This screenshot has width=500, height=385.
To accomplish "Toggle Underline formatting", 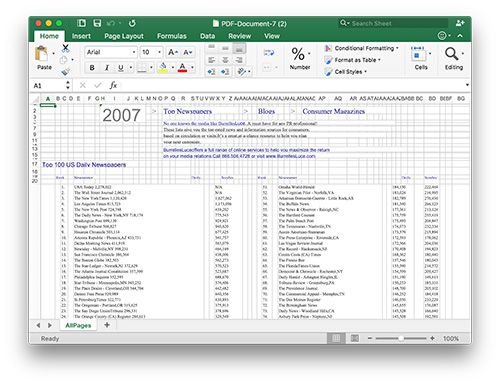I will [x=121, y=68].
